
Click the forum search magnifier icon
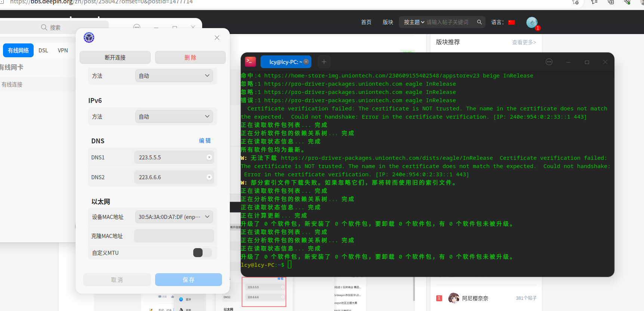tap(480, 22)
